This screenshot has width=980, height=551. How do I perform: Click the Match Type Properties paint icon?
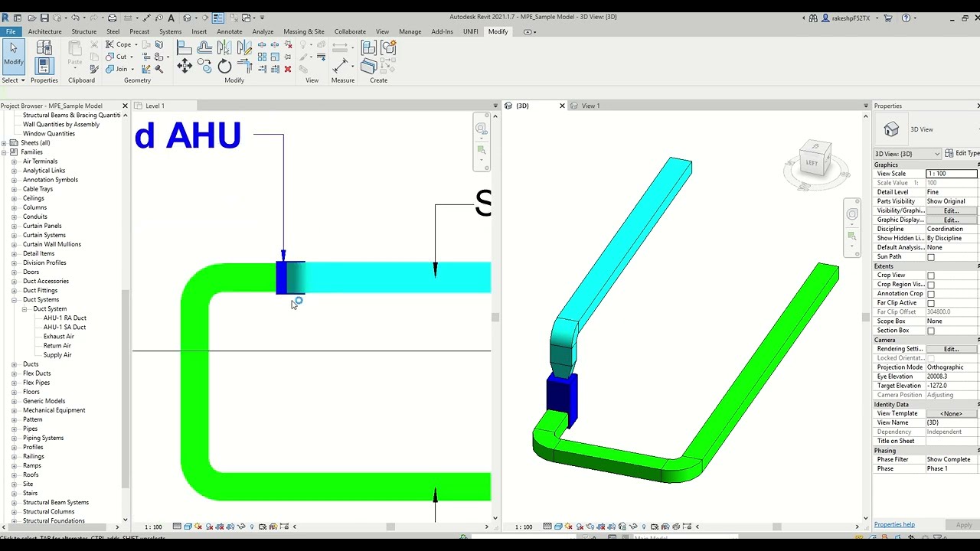click(x=94, y=69)
